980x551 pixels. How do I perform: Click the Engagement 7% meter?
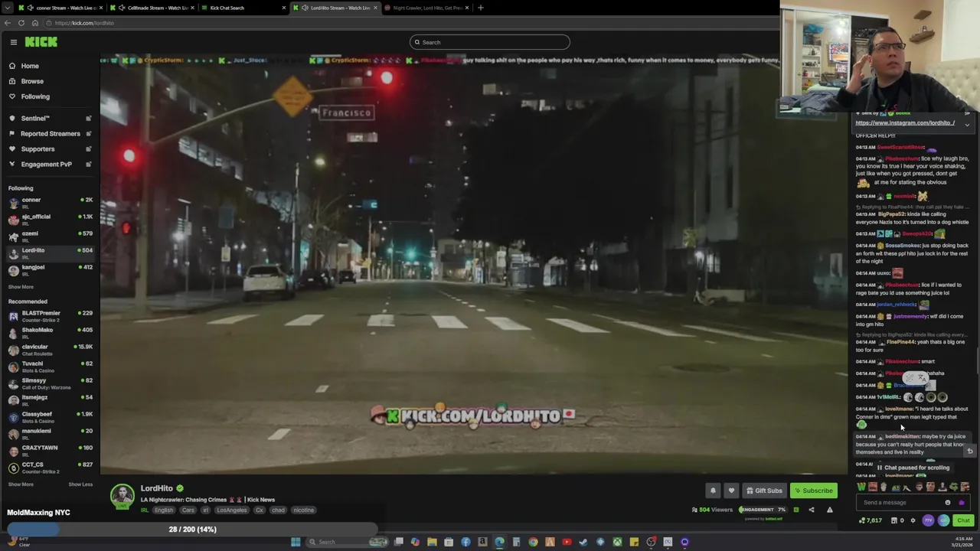(762, 510)
